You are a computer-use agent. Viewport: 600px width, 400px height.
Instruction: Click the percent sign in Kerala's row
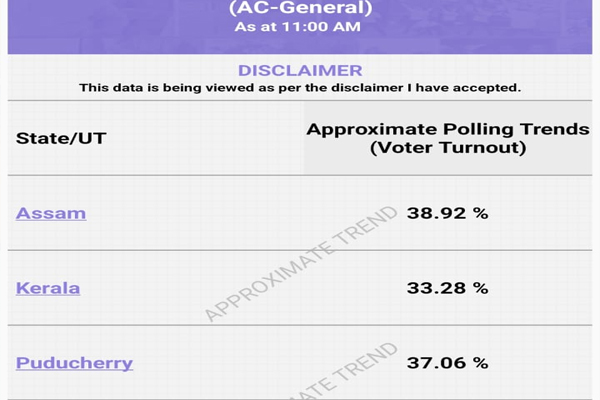(481, 288)
